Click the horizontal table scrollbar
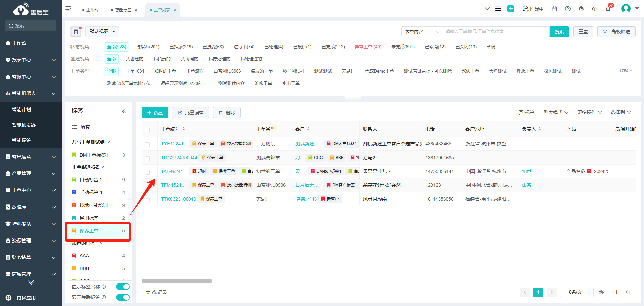The height and width of the screenshot is (306, 644). click(177, 281)
